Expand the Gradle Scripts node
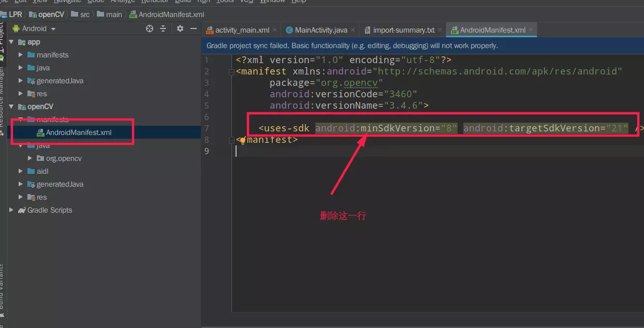Screen dimensions: 644x328 point(11,210)
